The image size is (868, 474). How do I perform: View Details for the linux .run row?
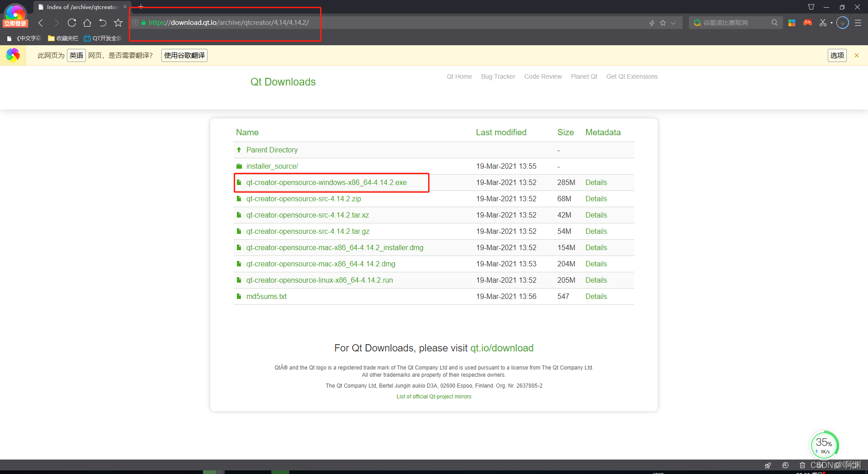pyautogui.click(x=596, y=280)
